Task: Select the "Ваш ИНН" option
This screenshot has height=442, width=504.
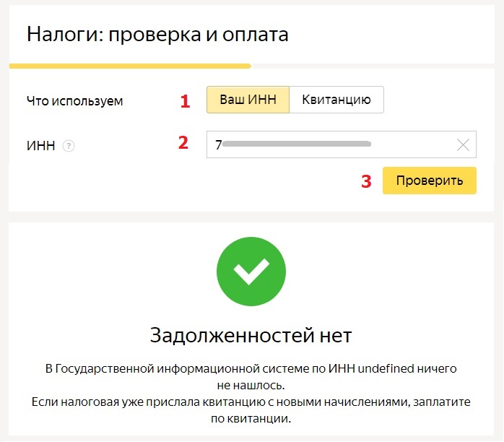Action: [x=248, y=100]
